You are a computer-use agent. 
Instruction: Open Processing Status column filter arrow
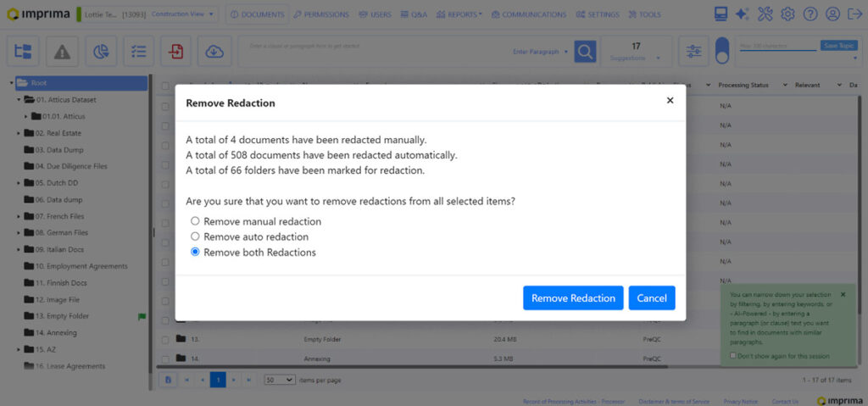(784, 86)
